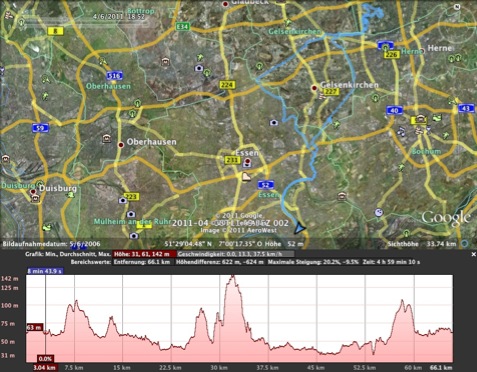The image size is (477, 372).
Task: Open the camera photo icon near road 224
Action: (199, 68)
